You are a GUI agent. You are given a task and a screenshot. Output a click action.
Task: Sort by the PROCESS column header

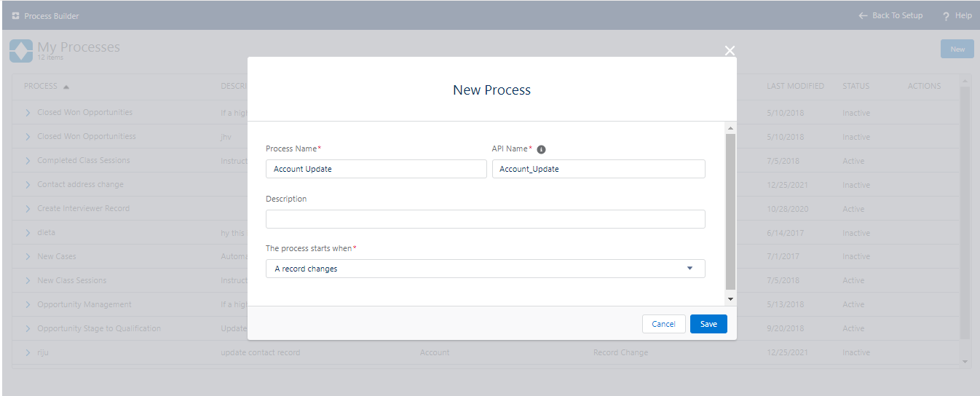[41, 86]
